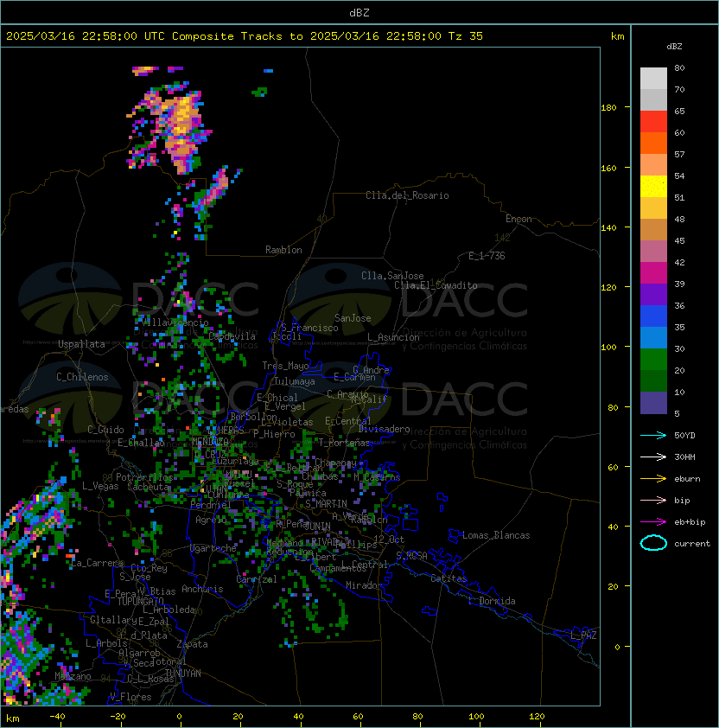Select the red swatch in dBZ scale
Viewport: 719px width, 728px height.
653,122
